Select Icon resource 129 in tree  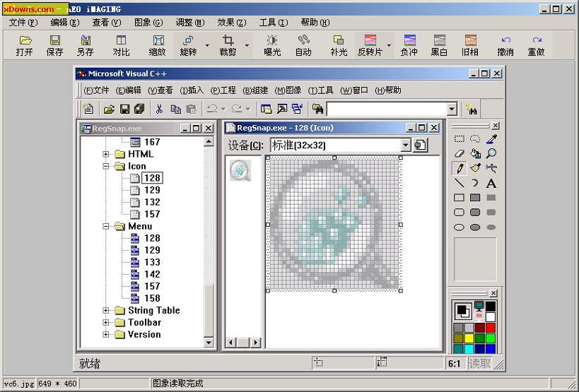pyautogui.click(x=152, y=190)
